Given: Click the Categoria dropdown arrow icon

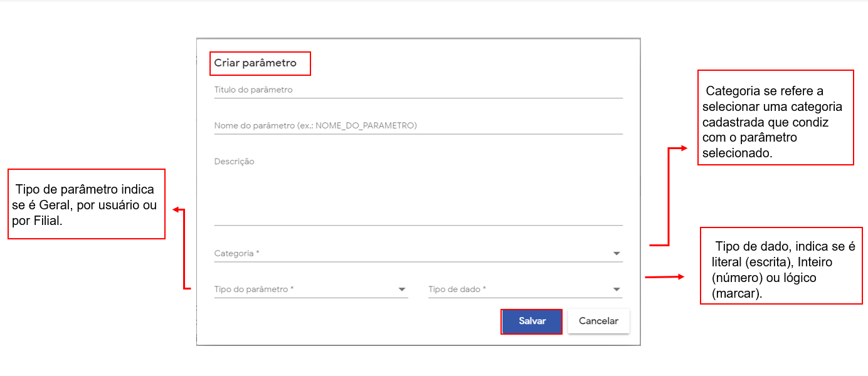Looking at the screenshot, I should (x=617, y=254).
